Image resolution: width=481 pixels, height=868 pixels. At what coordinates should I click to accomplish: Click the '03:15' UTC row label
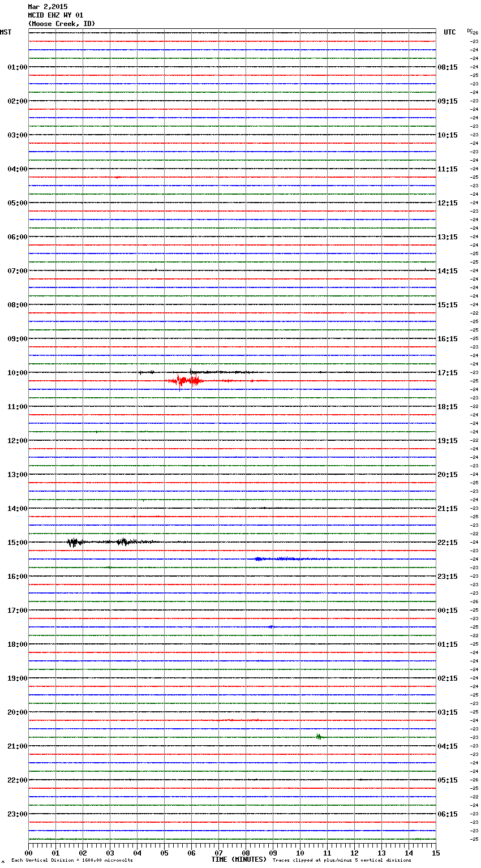tap(448, 712)
